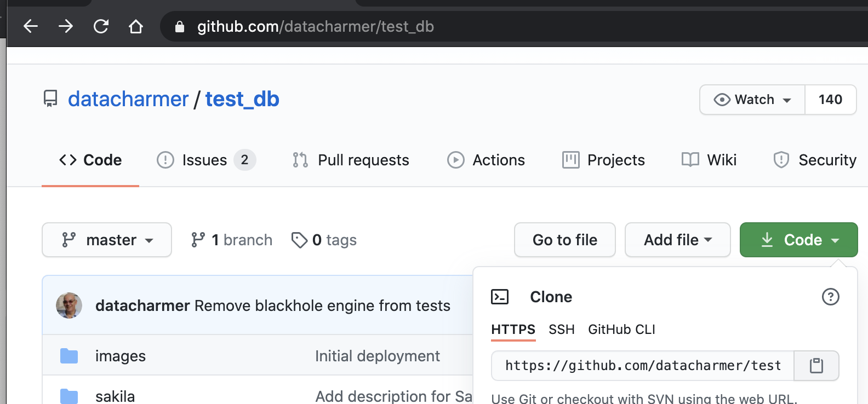Click the HTTPS clone URL field
This screenshot has width=868, height=404.
click(x=643, y=366)
